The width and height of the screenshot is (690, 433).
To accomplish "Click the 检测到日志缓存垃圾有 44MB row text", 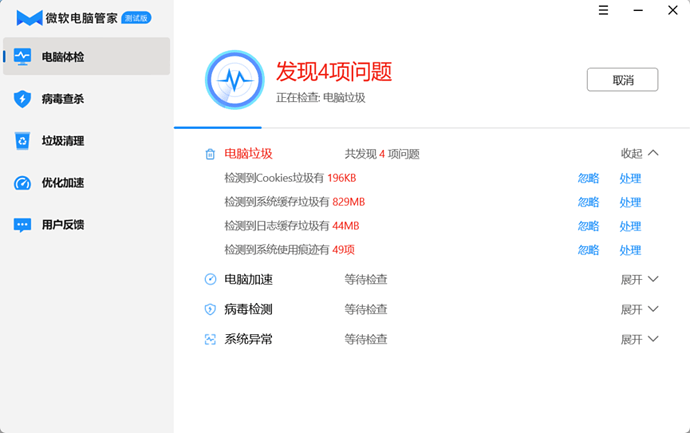I will coord(292,226).
